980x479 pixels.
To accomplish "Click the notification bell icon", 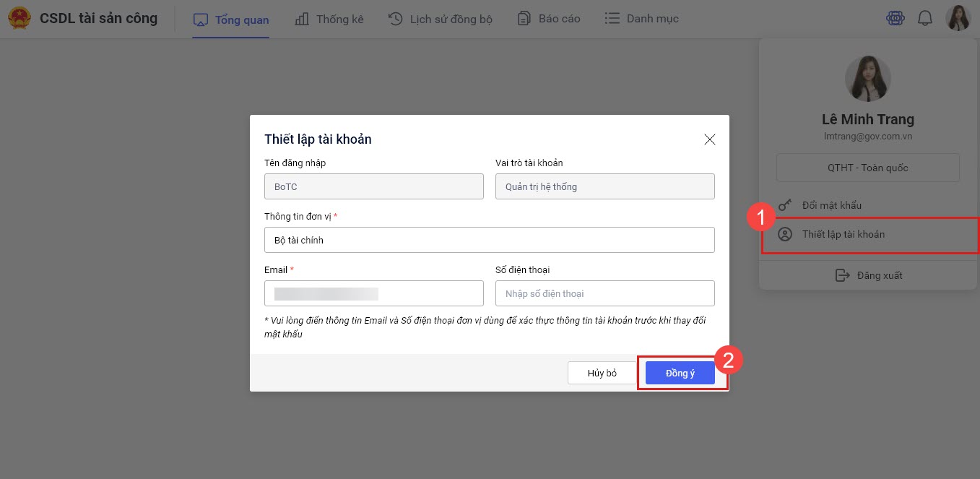I will coord(925,19).
